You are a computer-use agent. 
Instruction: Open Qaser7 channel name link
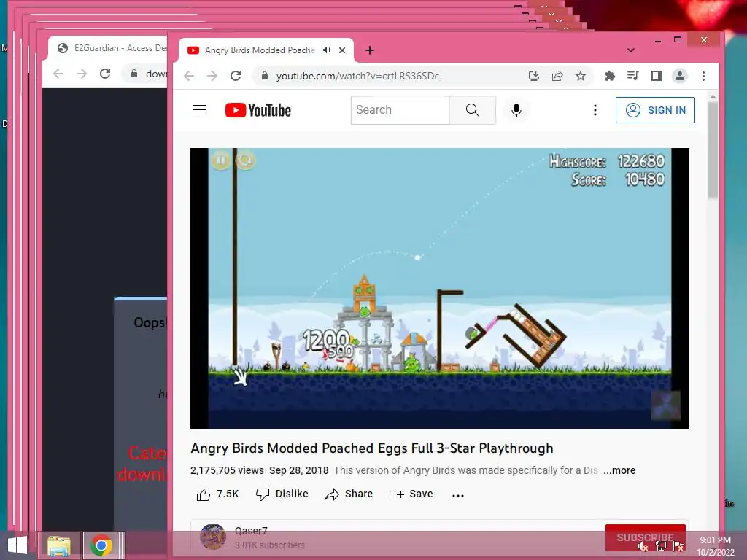tap(251, 531)
